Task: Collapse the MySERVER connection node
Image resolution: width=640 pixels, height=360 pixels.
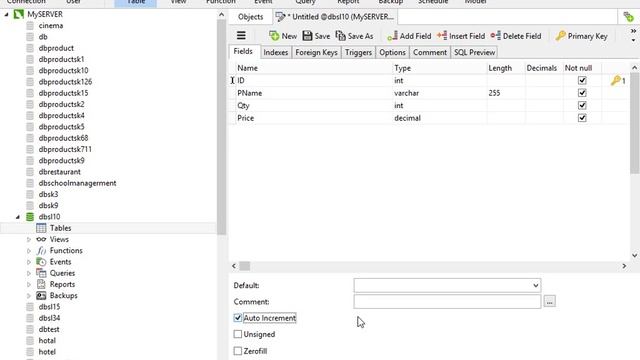Action: coord(7,14)
